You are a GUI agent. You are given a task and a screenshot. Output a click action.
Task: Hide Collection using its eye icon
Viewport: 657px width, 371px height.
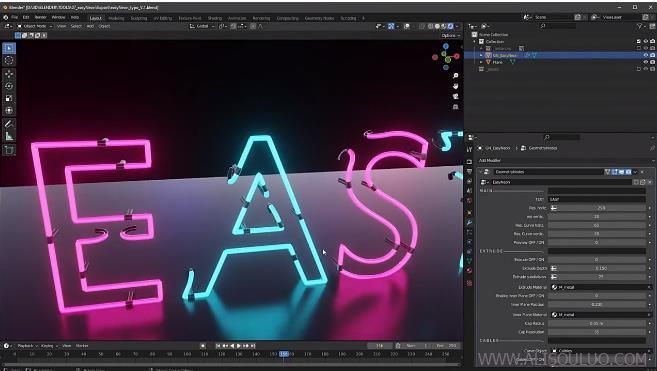click(x=645, y=42)
